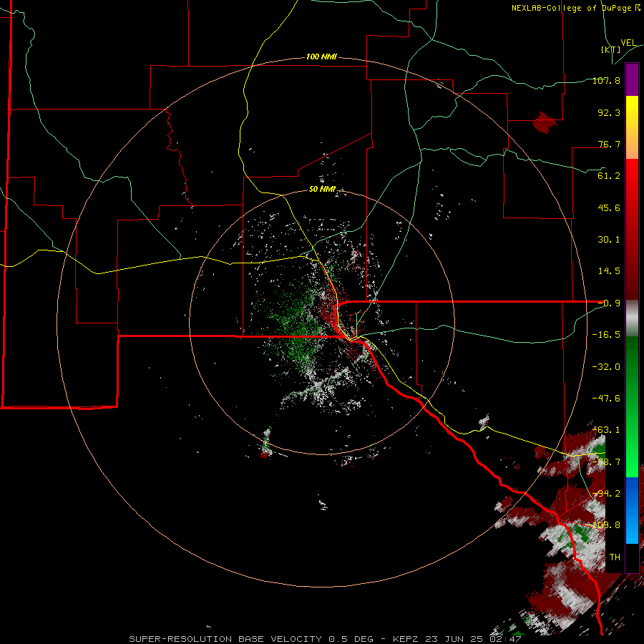This screenshot has width=644, height=644.
Task: Select the -94.2 velocity scale value
Action: tap(606, 494)
